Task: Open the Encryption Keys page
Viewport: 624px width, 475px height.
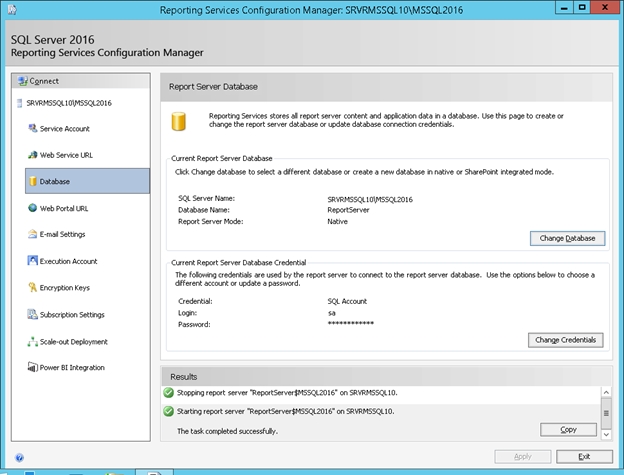Action: tap(64, 288)
